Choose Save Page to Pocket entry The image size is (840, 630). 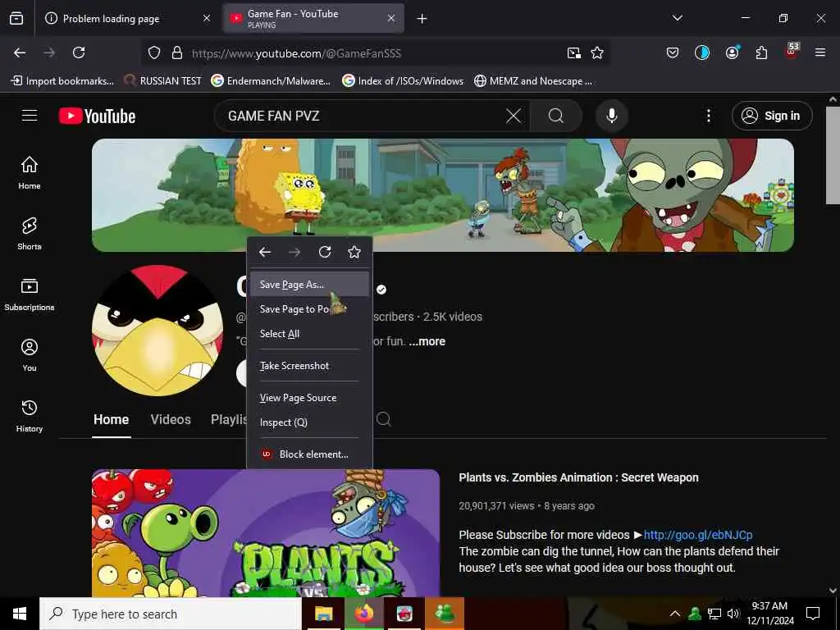(309, 309)
